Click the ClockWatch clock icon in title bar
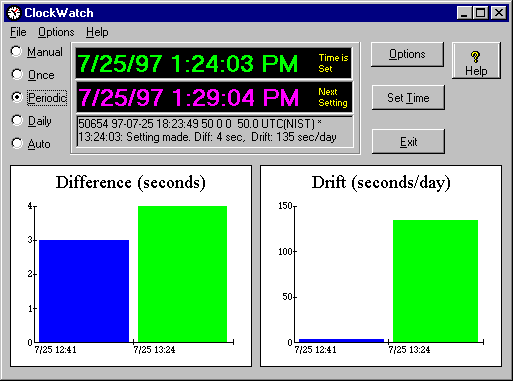The image size is (513, 381). pos(14,13)
